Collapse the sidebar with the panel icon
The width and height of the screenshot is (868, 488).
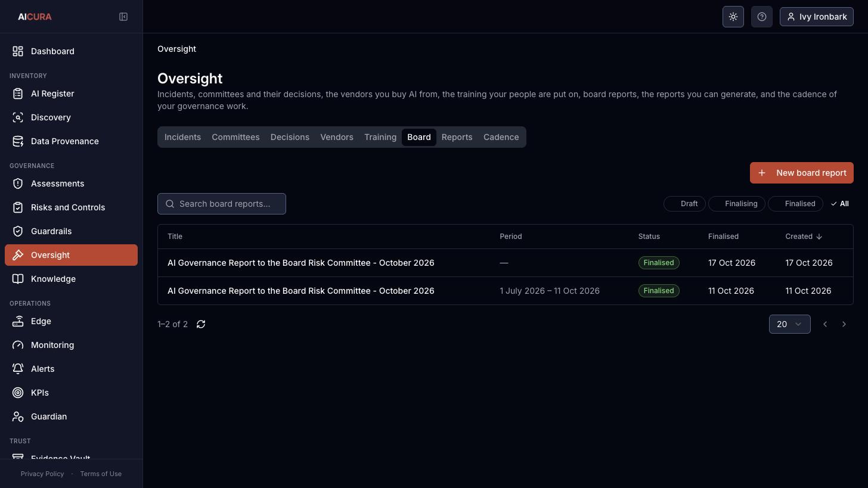[123, 17]
